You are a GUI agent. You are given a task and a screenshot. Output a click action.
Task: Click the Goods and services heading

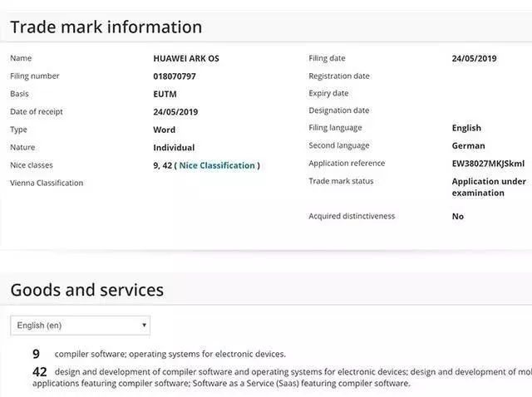coord(87,290)
